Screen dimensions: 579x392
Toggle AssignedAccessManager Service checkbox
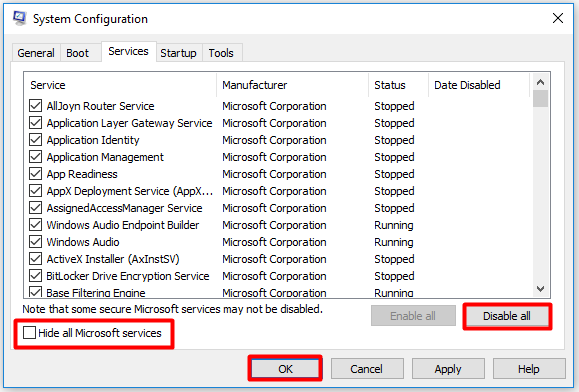coord(35,207)
